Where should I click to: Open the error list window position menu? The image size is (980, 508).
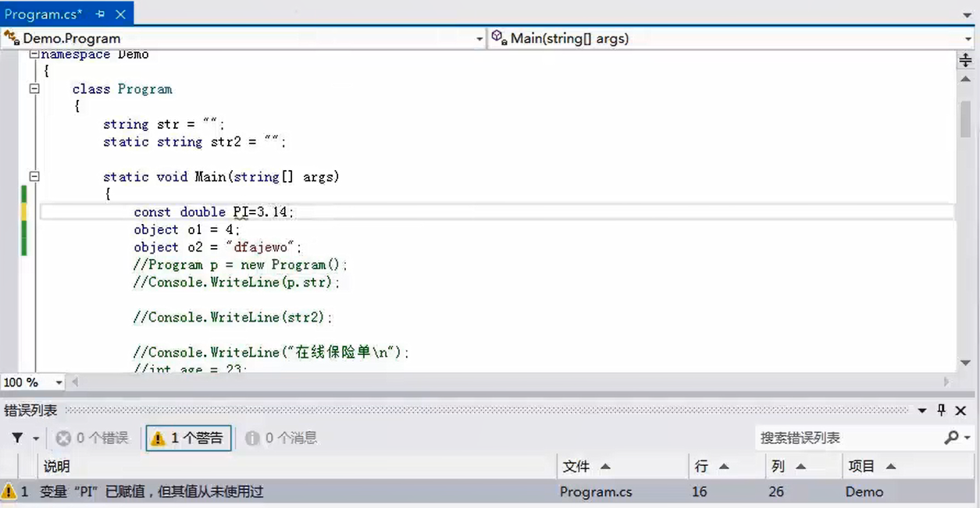point(922,410)
